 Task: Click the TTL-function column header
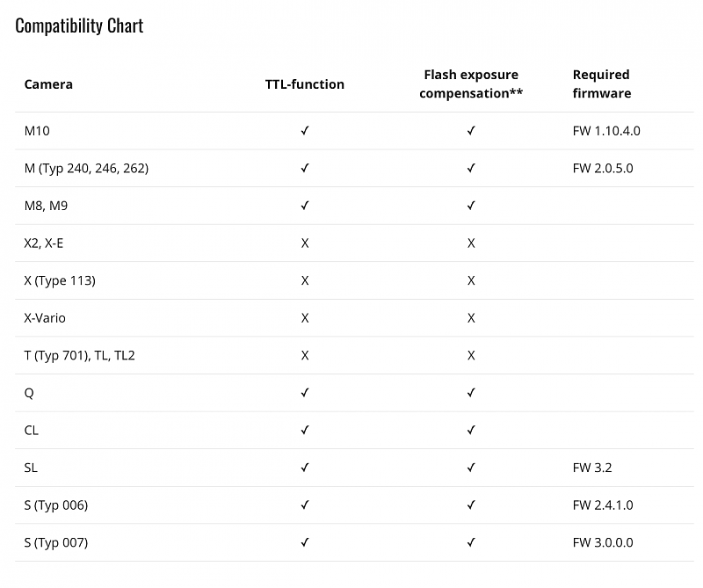pyautogui.click(x=305, y=84)
